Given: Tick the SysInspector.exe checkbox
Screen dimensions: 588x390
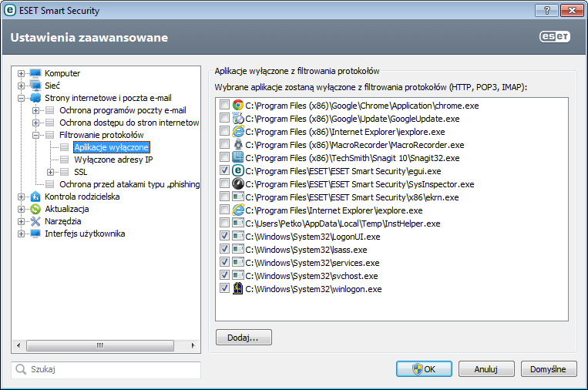Looking at the screenshot, I should (224, 183).
